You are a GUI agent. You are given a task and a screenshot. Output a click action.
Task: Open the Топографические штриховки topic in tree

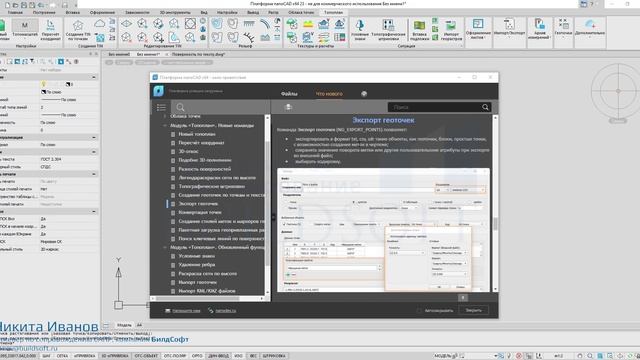coord(212,187)
